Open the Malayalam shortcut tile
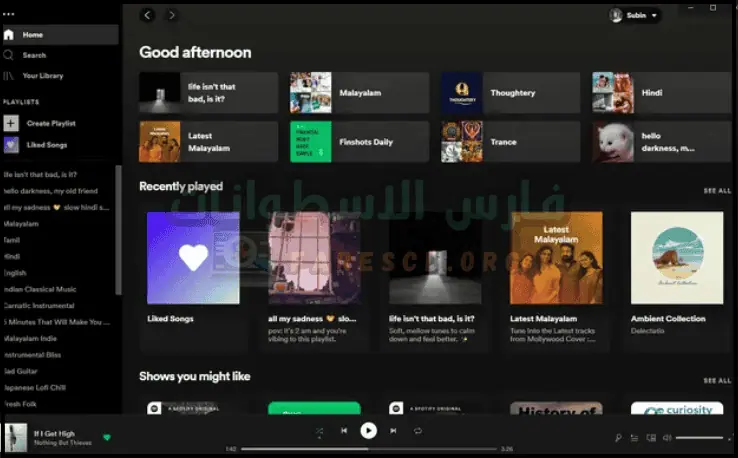 (x=360, y=93)
